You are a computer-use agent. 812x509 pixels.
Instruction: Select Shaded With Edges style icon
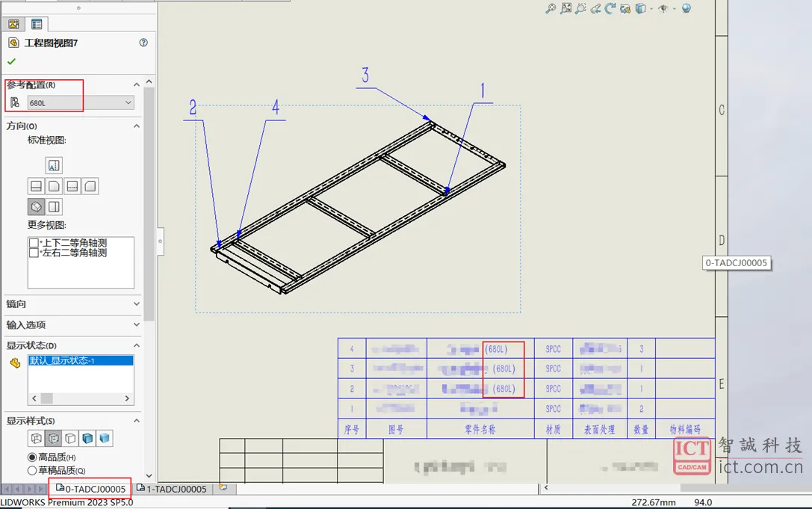tap(87, 439)
